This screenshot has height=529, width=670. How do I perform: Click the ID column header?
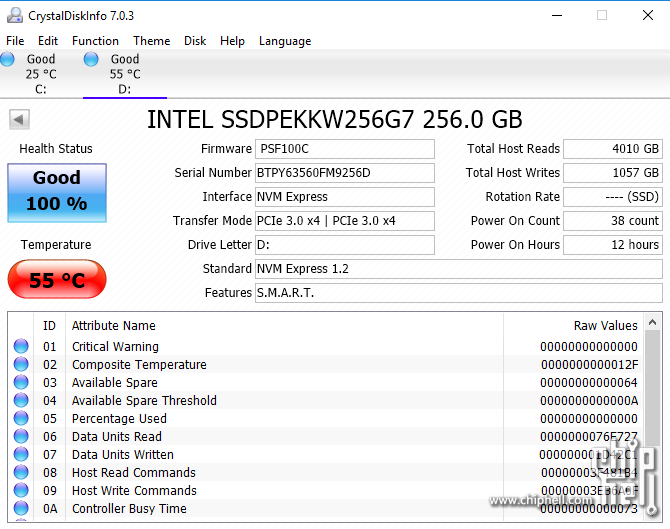click(x=50, y=326)
